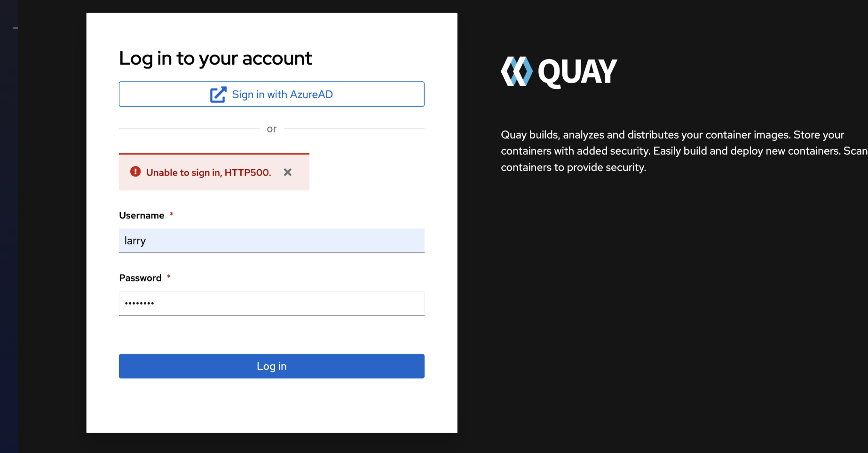Click the red exclamation error icon
Screen dimensions: 868x453
pos(135,172)
